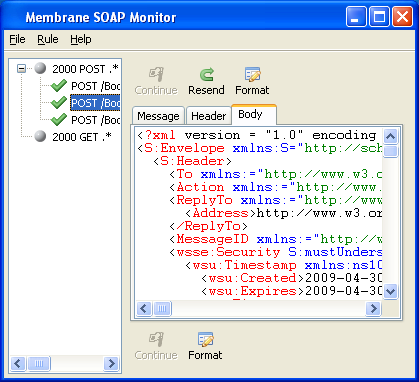Switch to the Message tab

click(158, 116)
